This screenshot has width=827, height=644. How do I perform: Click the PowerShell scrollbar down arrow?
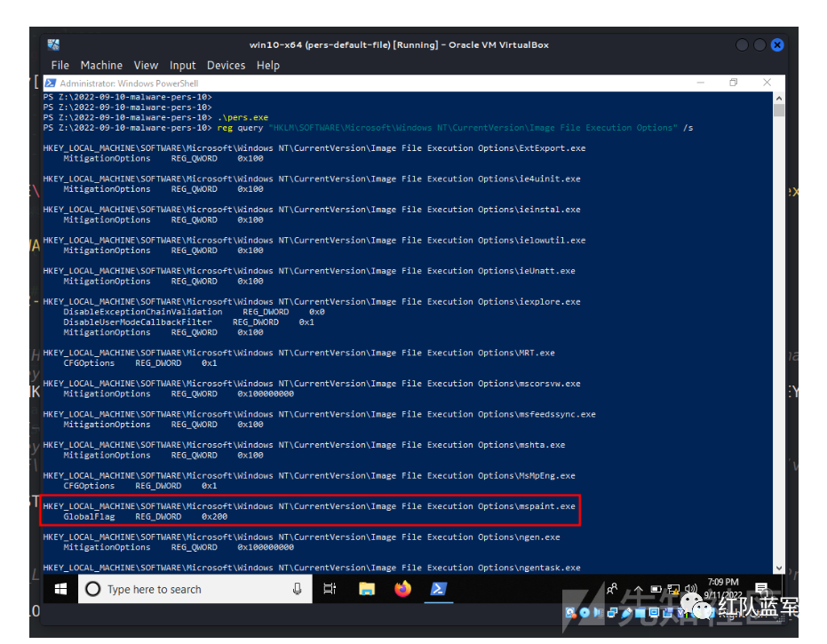[779, 568]
